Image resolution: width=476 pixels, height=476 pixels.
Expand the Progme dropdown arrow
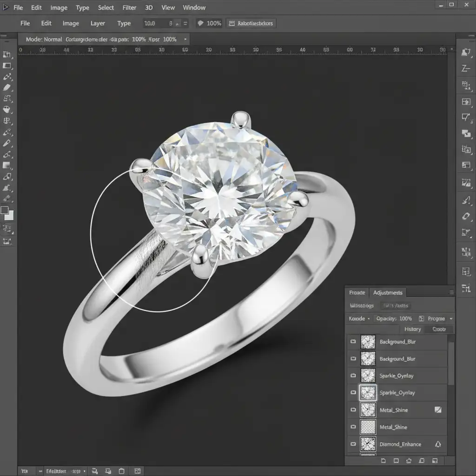[451, 319]
